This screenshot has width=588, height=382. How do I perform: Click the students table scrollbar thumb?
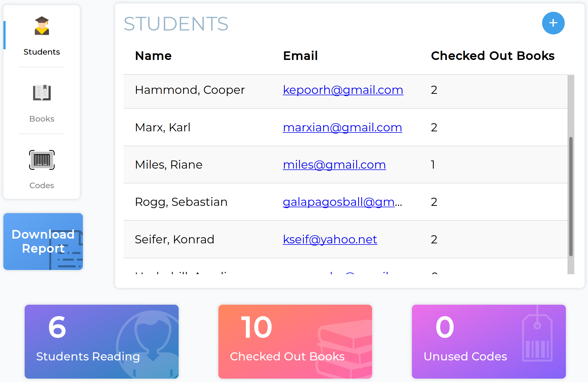(x=571, y=196)
